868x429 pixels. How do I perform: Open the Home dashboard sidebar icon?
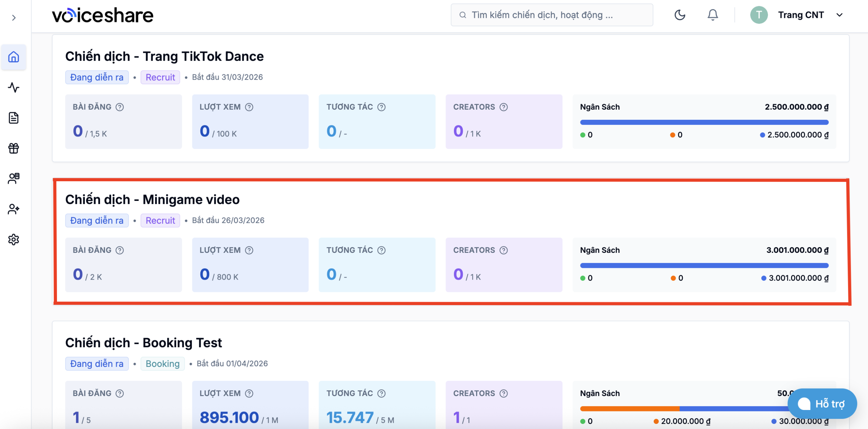coord(14,57)
